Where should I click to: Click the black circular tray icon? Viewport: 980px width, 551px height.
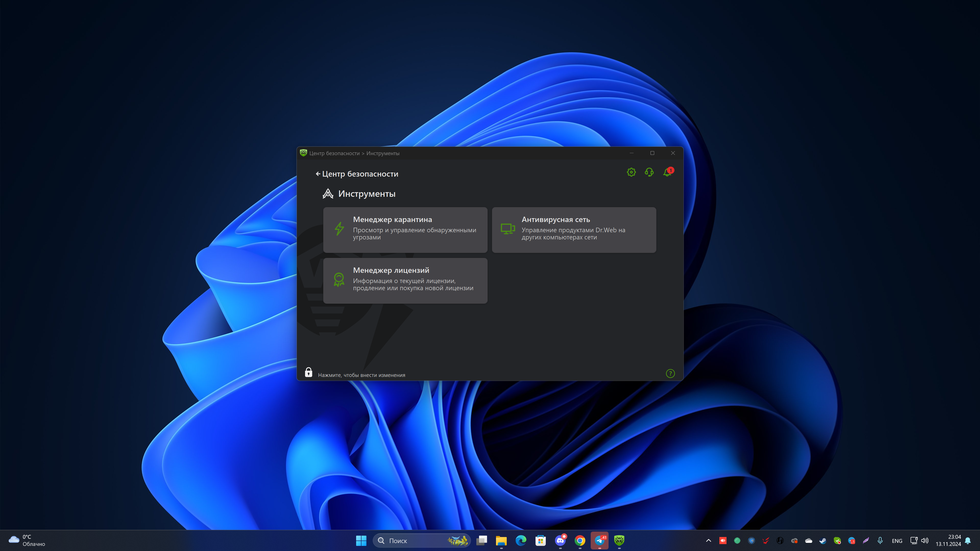click(780, 540)
